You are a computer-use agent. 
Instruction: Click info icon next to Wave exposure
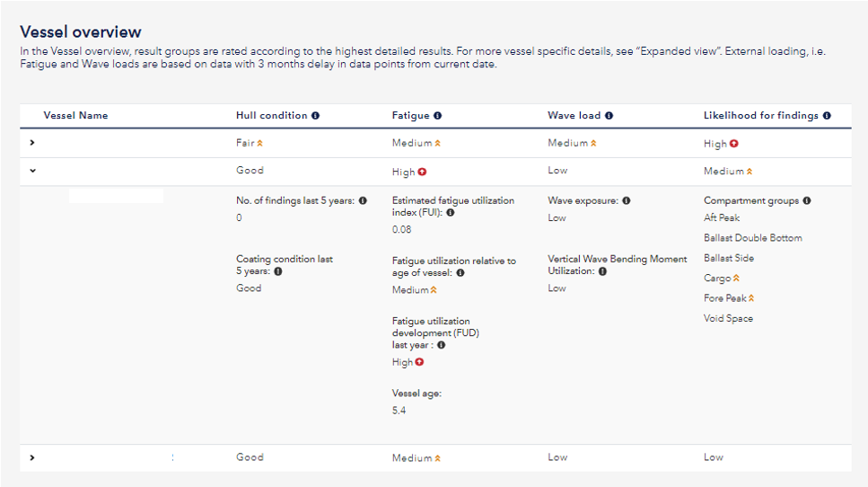pyautogui.click(x=626, y=201)
